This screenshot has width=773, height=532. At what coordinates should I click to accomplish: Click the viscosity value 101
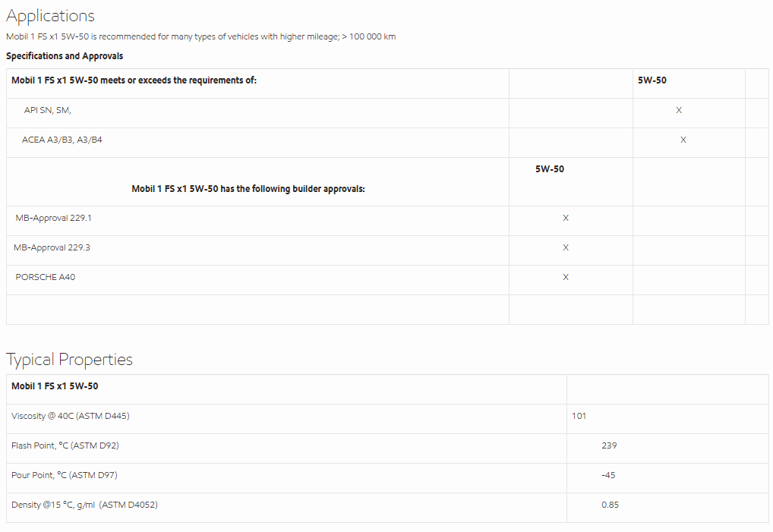[x=579, y=416]
